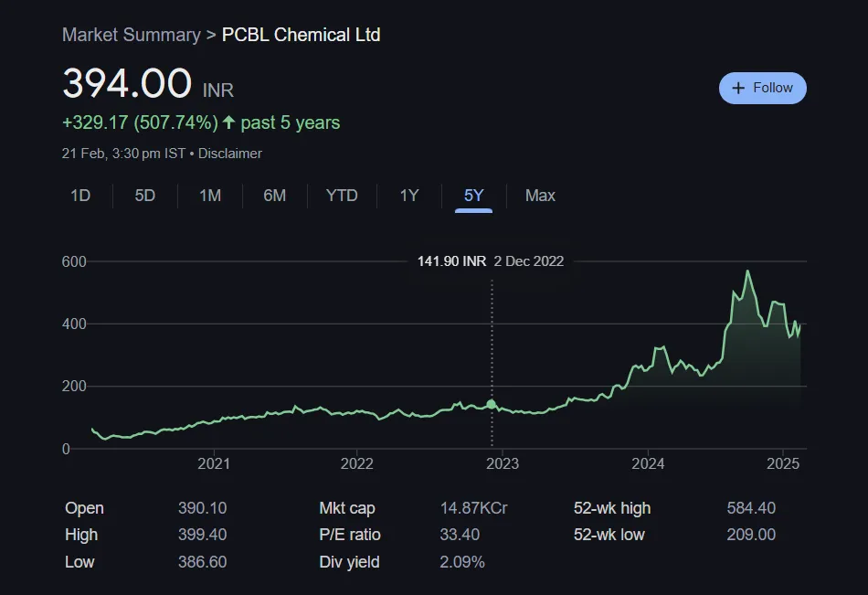
Task: Click the Follow button
Action: pyautogui.click(x=762, y=88)
